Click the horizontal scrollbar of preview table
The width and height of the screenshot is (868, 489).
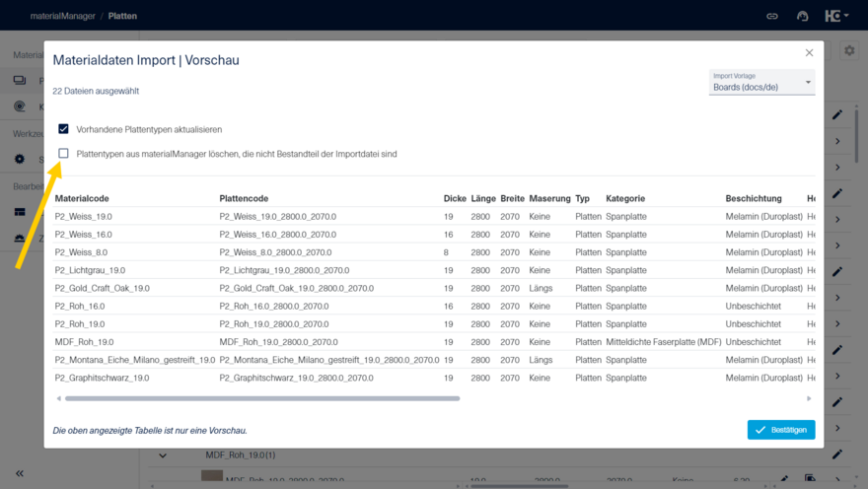pos(262,398)
